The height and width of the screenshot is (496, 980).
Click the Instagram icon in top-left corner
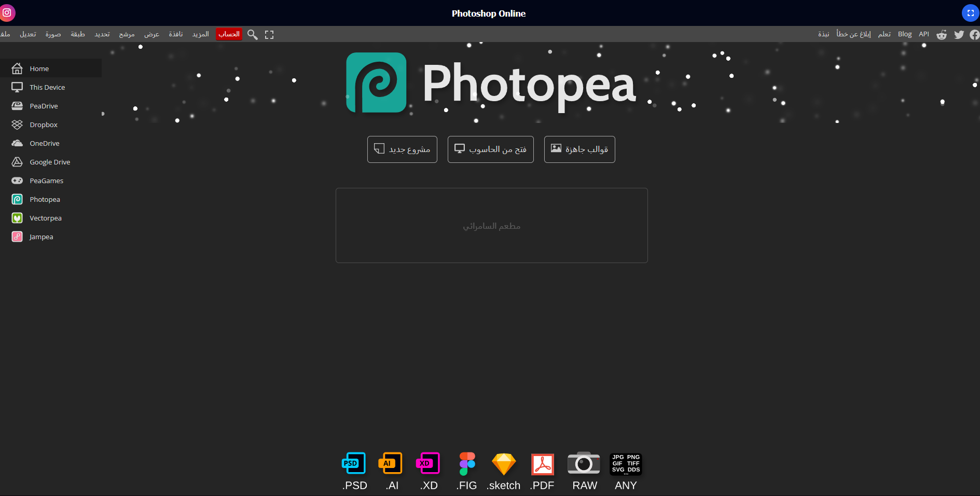coord(7,13)
